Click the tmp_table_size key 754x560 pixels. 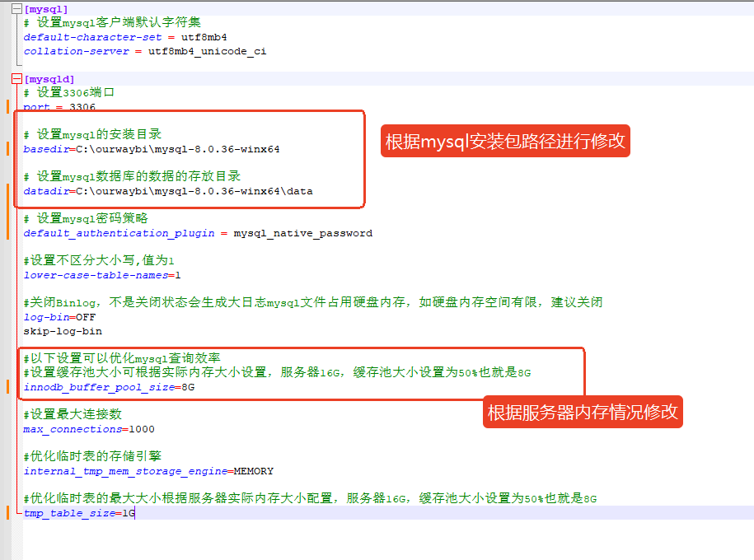70,513
